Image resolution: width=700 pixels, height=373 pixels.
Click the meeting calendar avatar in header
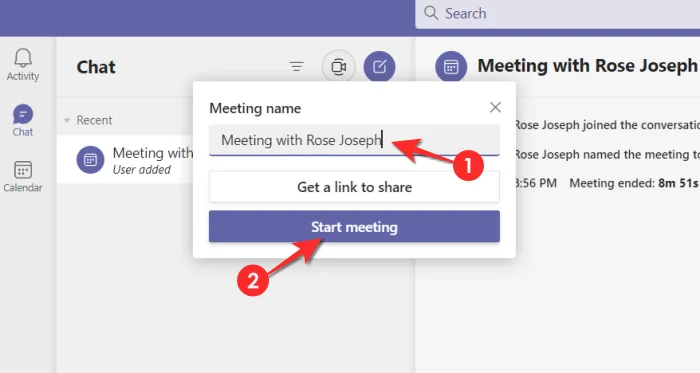(451, 67)
